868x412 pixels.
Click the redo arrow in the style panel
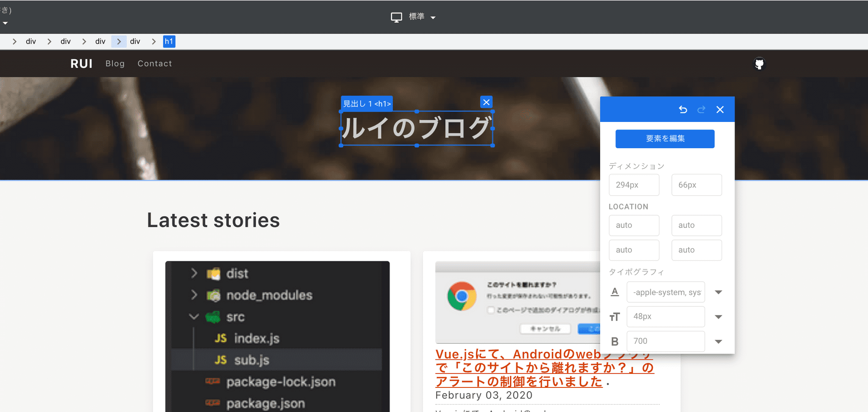pyautogui.click(x=701, y=110)
